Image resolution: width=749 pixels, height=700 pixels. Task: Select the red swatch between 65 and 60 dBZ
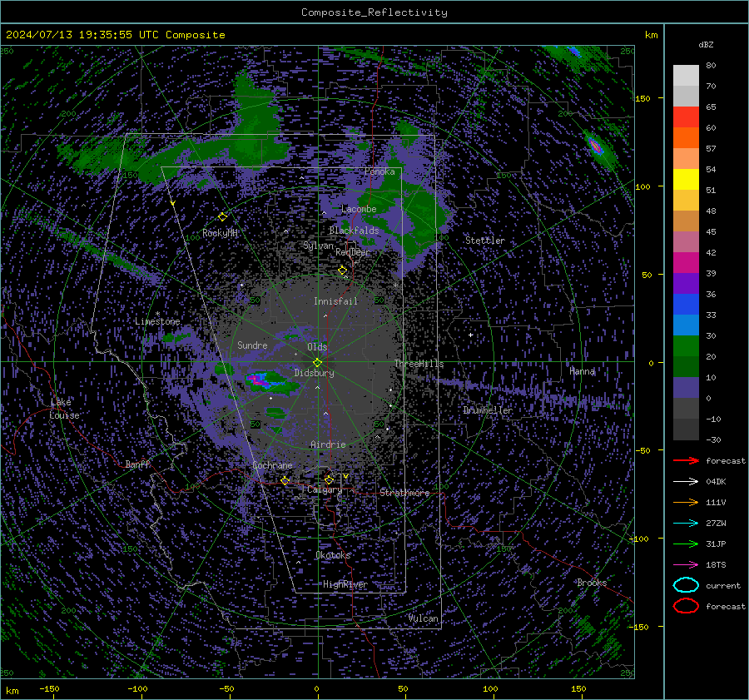(686, 117)
